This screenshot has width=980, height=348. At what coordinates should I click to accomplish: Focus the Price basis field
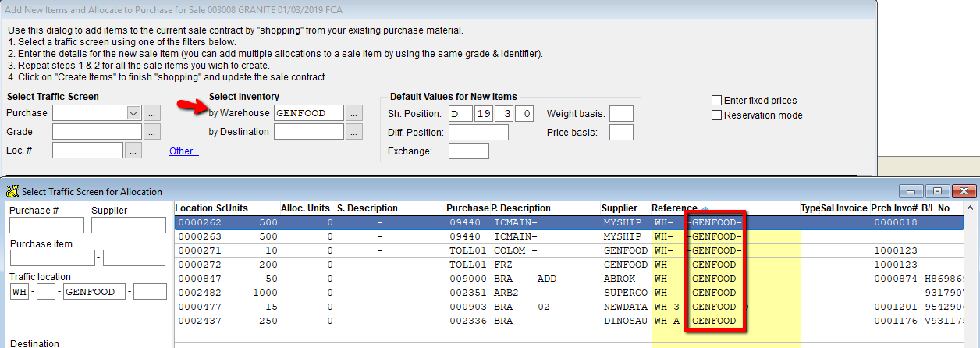[x=621, y=133]
